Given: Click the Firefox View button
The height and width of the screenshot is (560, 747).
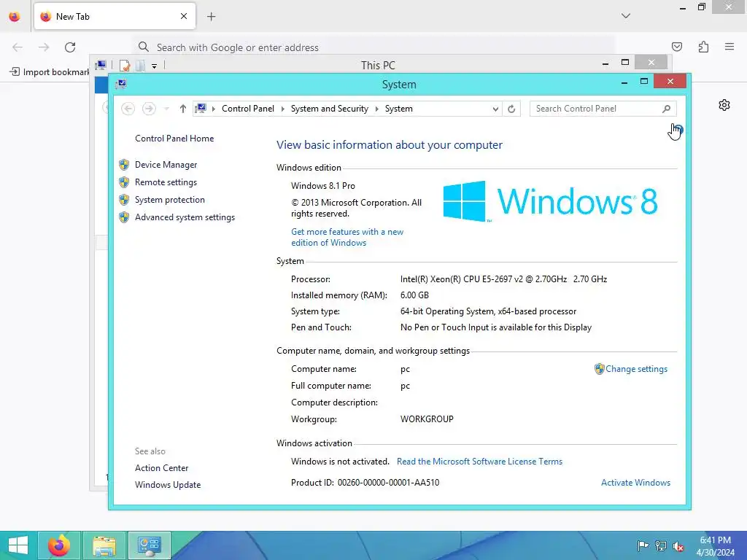Looking at the screenshot, I should click(x=15, y=17).
